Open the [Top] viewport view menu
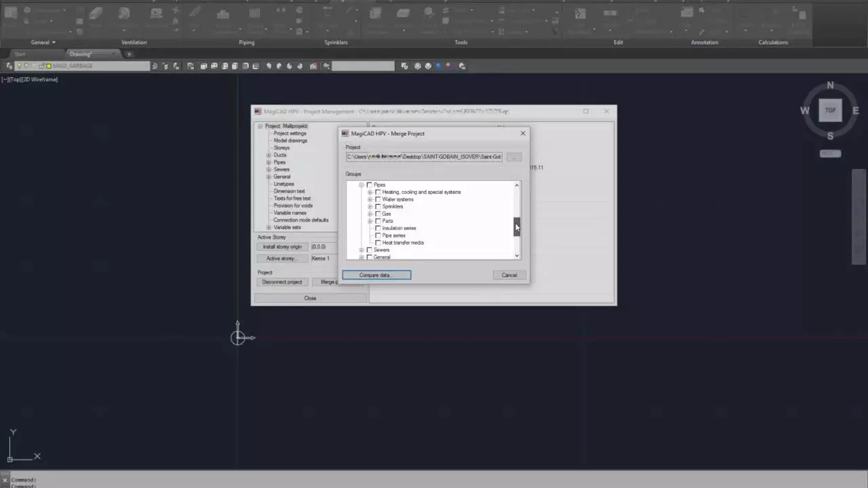The height and width of the screenshot is (488, 868). click(15, 79)
